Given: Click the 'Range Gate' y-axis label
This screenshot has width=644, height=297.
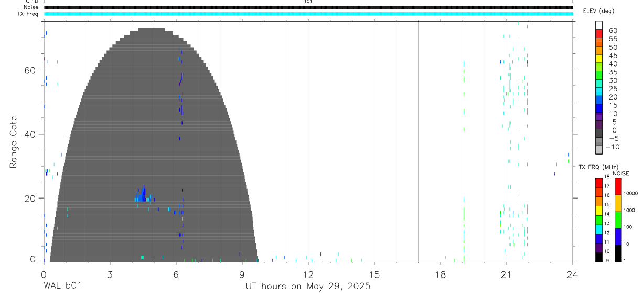Looking at the screenshot, I should point(14,142).
